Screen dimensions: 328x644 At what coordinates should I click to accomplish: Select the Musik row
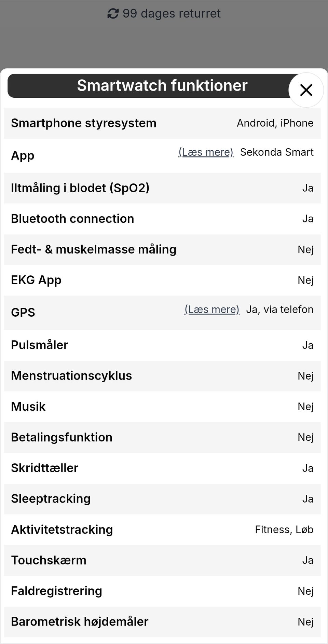(x=162, y=407)
